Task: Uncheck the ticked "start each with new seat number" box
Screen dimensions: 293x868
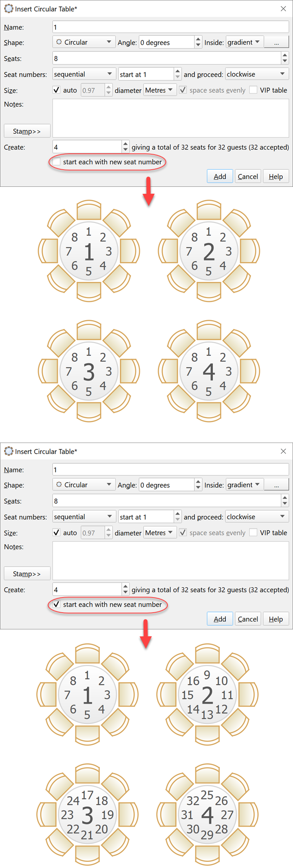Action: pyautogui.click(x=57, y=604)
